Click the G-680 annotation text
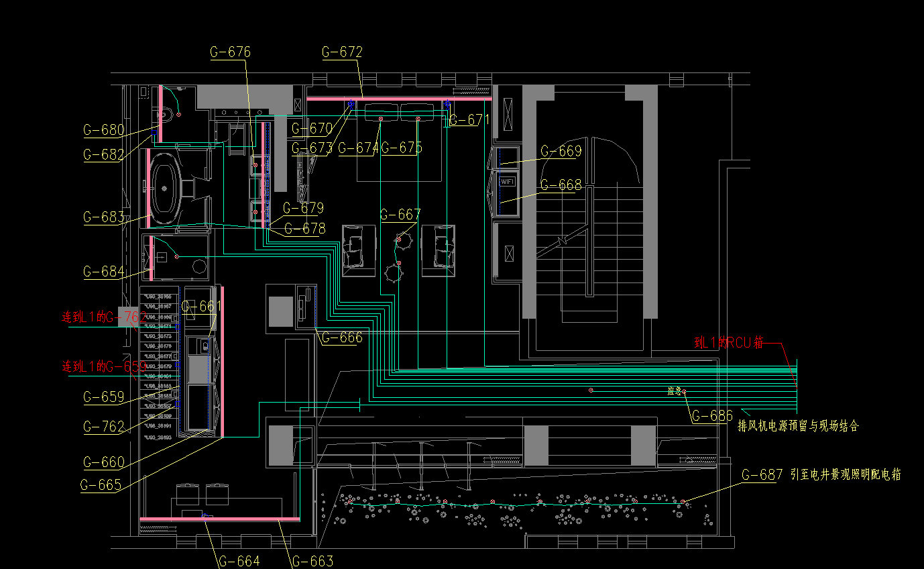 [x=104, y=130]
